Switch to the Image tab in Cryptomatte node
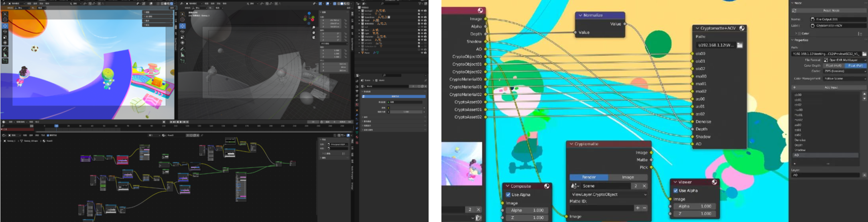The height and width of the screenshot is (222, 868). tap(628, 177)
